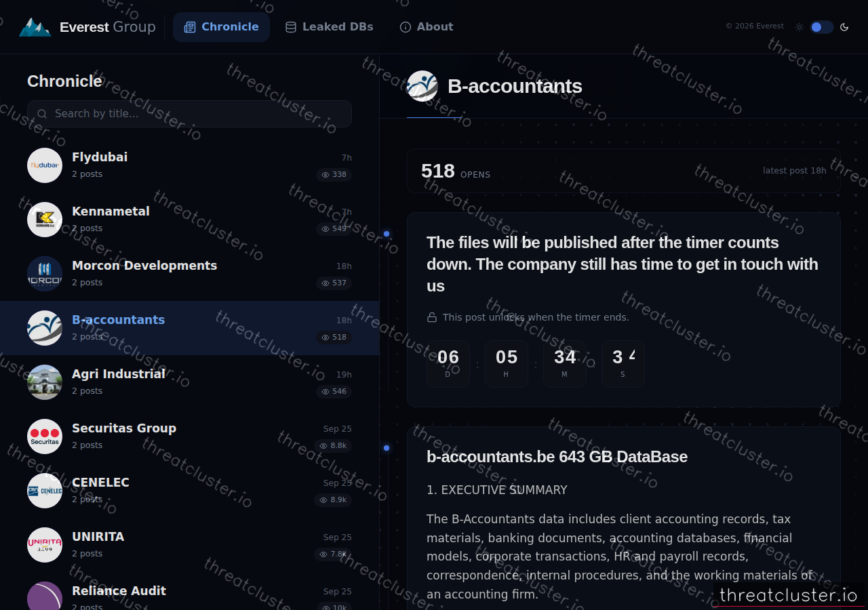Click the 1. EXECUTIVE SUMMARY line

coord(497,490)
